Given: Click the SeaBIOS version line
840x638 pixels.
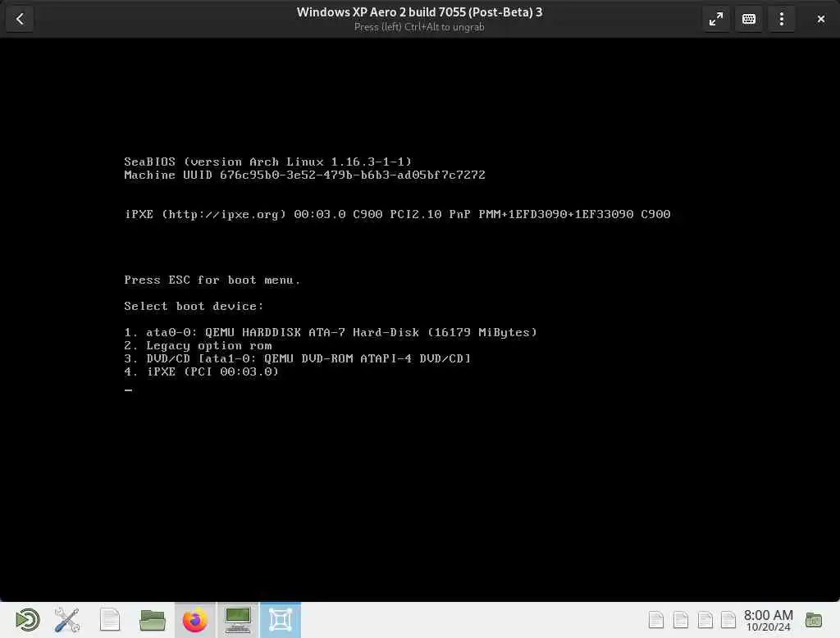Looking at the screenshot, I should point(268,162).
